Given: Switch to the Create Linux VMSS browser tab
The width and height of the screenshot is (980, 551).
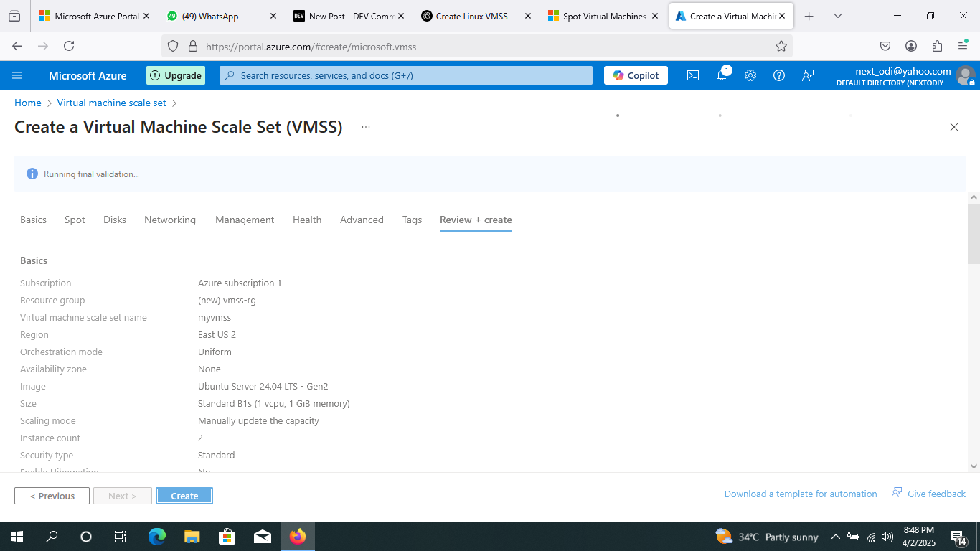Looking at the screenshot, I should point(476,16).
